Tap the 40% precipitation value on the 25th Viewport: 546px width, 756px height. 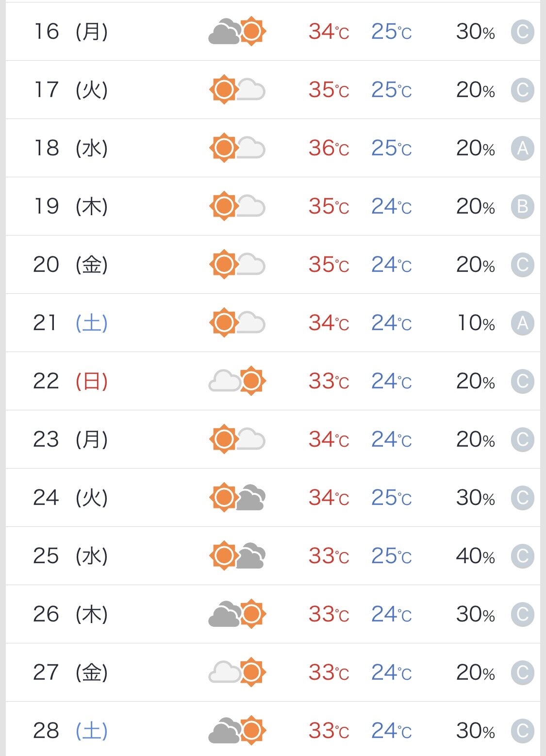[475, 556]
